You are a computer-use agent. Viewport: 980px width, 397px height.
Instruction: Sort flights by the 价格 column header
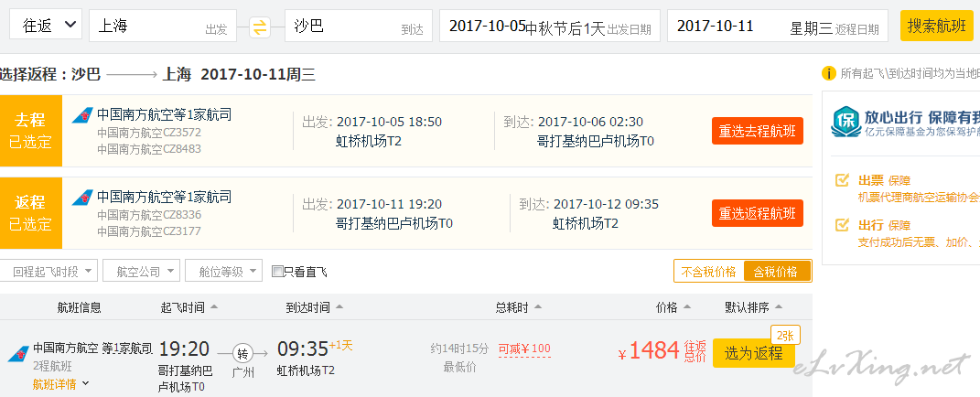pos(673,307)
